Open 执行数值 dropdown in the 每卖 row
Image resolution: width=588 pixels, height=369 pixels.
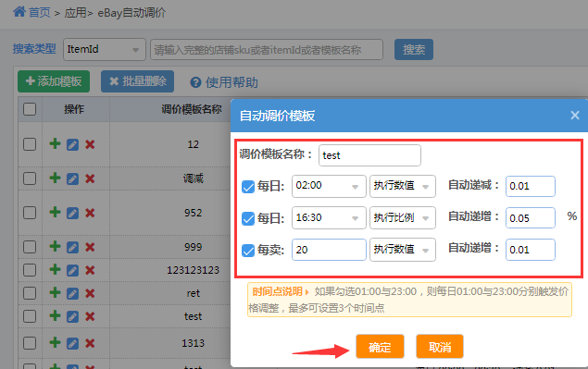click(x=403, y=250)
